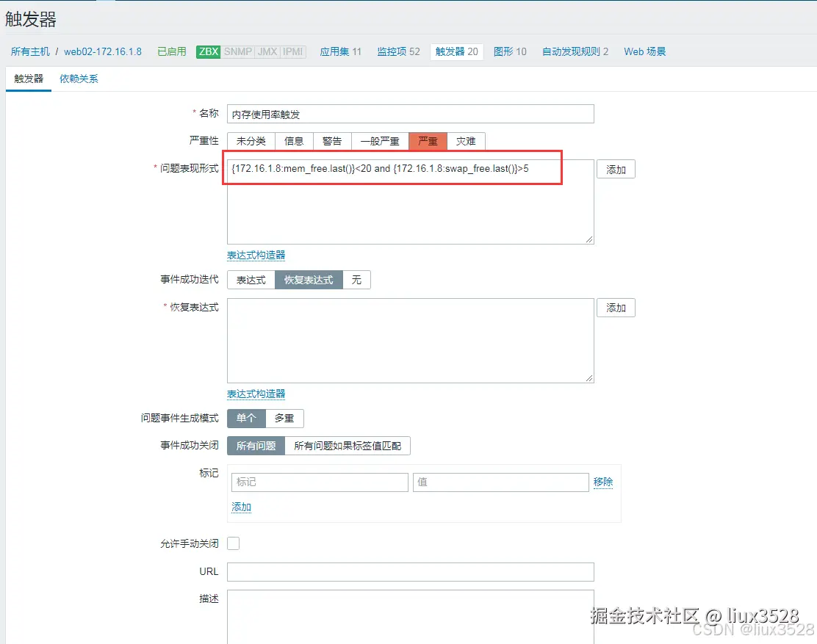Click the 名称 input field
Screen dimensions: 817x644
pos(410,114)
